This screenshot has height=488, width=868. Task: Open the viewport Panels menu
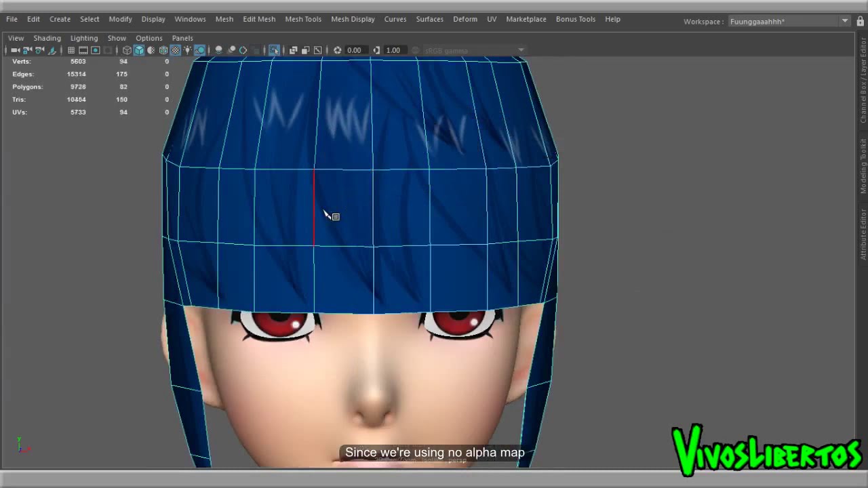[x=182, y=38]
